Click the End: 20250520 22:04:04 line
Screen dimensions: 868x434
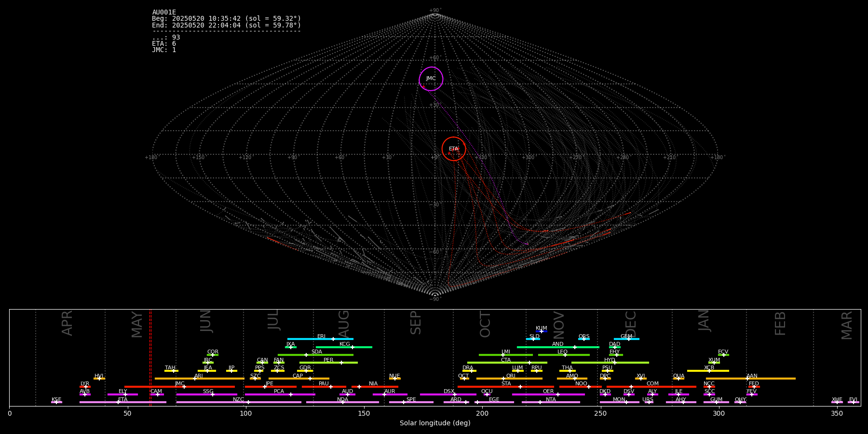point(226,25)
